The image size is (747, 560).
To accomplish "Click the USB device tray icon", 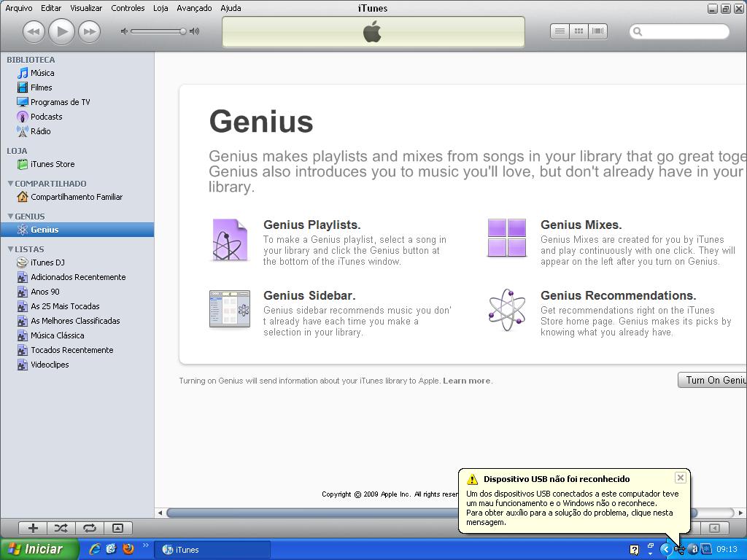I will point(679,550).
